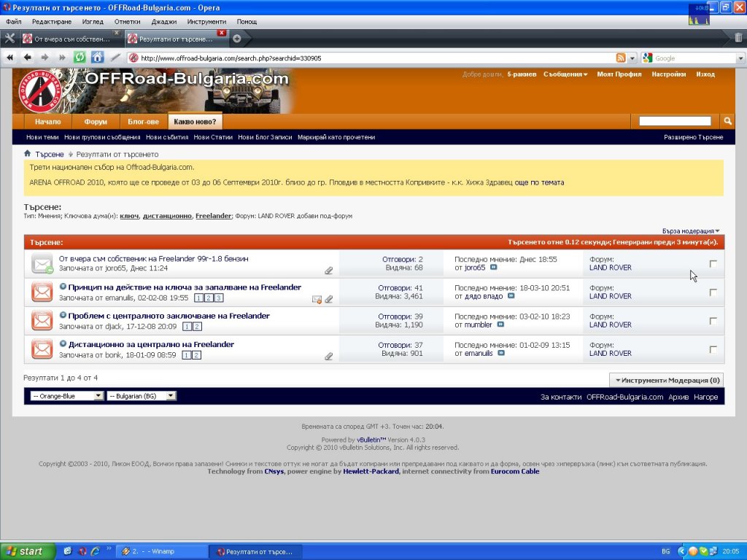Select the Форум navigation tab

[96, 122]
